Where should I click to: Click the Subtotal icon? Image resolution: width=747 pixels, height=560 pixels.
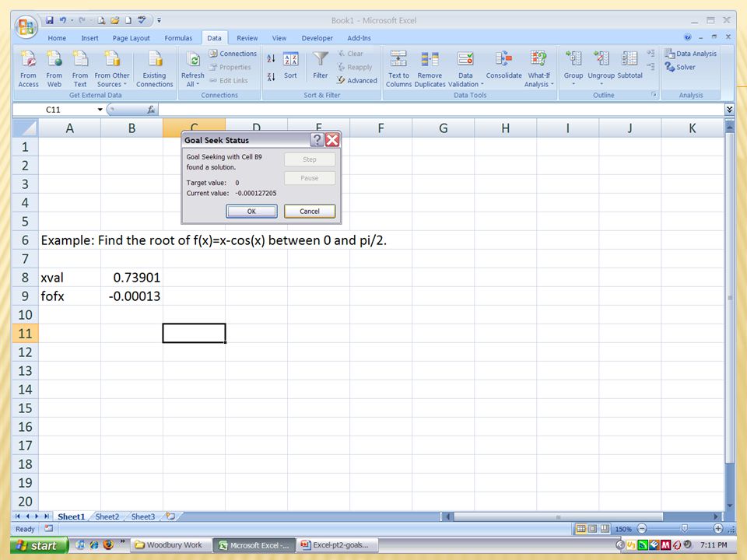tap(630, 65)
